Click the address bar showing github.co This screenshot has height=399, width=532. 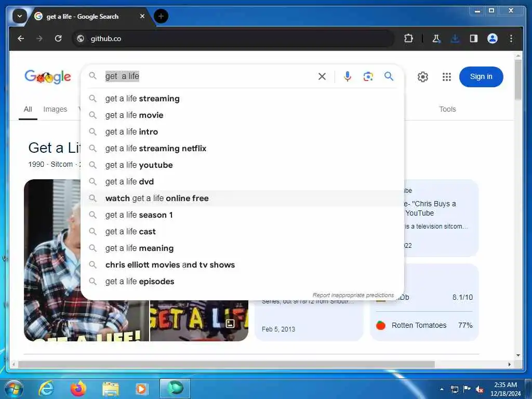pos(232,38)
